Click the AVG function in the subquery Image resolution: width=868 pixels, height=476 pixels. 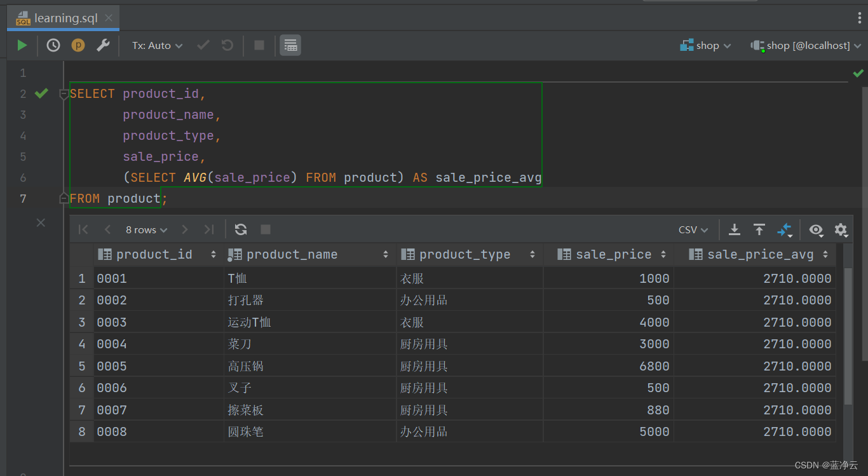pos(195,177)
